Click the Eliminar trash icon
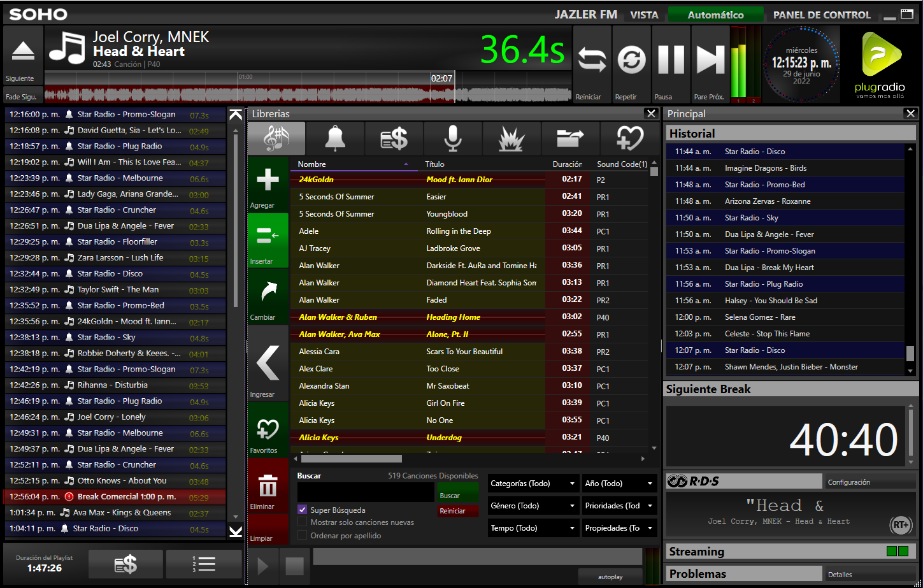Screen dimensions: 923x588 (268, 487)
